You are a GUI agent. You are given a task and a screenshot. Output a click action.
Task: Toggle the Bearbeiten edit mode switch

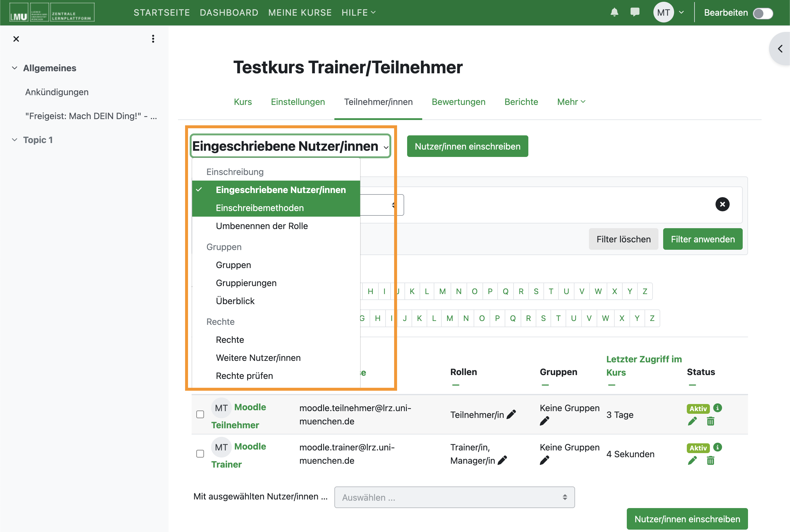763,13
